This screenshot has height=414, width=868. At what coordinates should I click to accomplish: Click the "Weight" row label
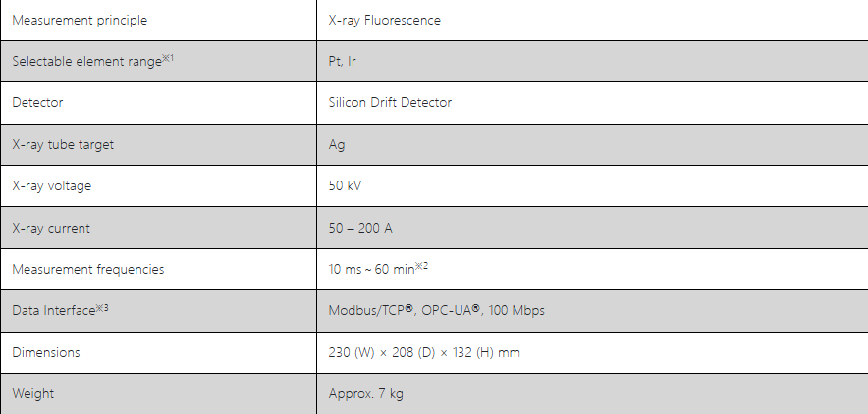tap(33, 393)
